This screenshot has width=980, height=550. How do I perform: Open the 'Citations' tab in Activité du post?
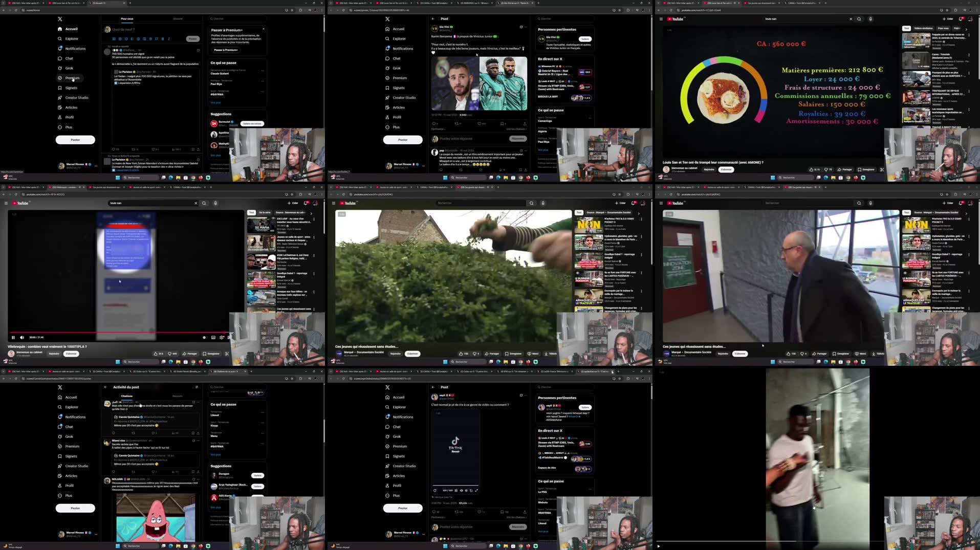click(126, 396)
